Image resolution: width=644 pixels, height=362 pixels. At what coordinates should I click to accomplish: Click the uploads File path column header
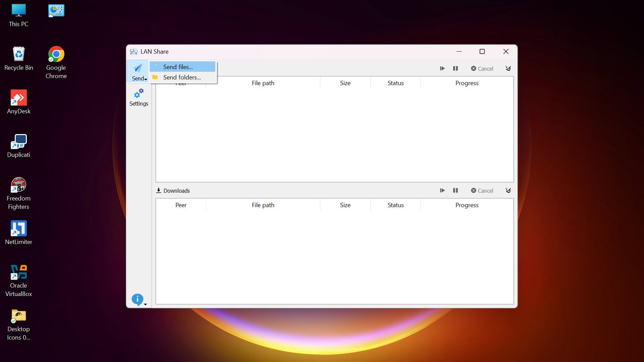coord(263,83)
